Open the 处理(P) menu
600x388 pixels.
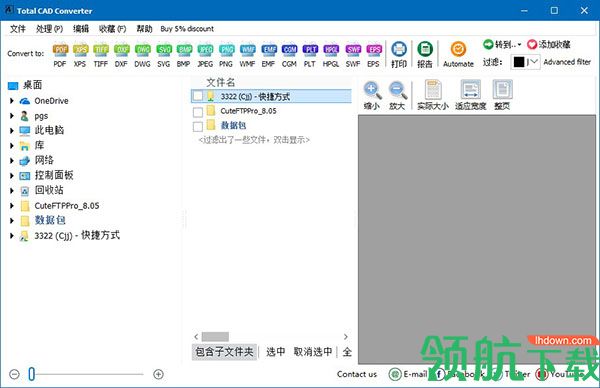click(49, 29)
